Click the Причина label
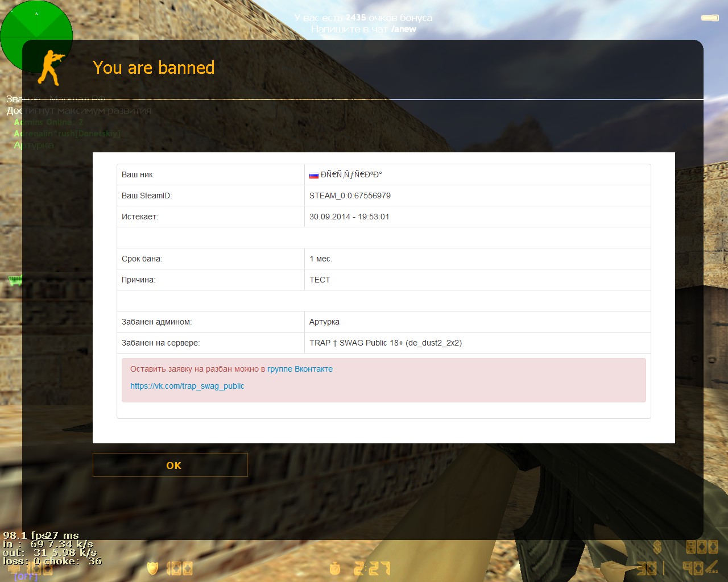Viewport: 728px width, 582px height. [138, 280]
